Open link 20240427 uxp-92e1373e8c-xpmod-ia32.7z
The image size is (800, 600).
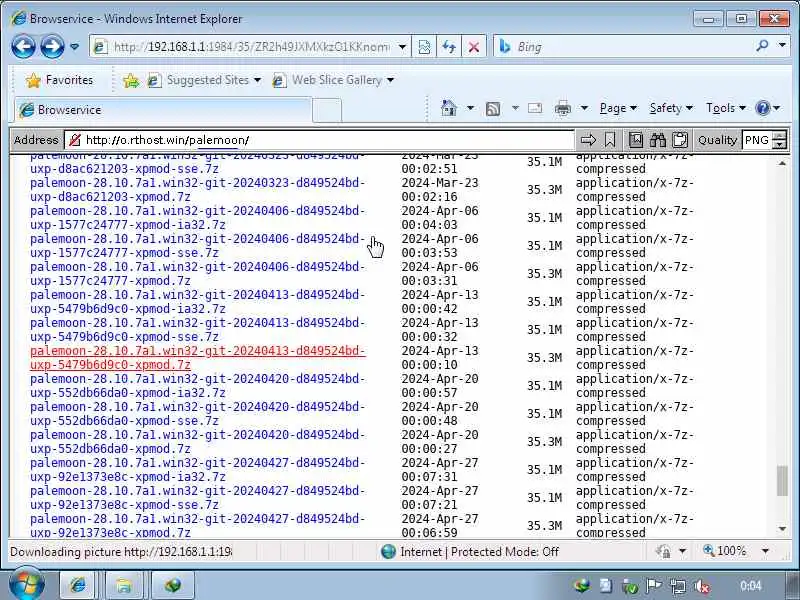tap(197, 470)
